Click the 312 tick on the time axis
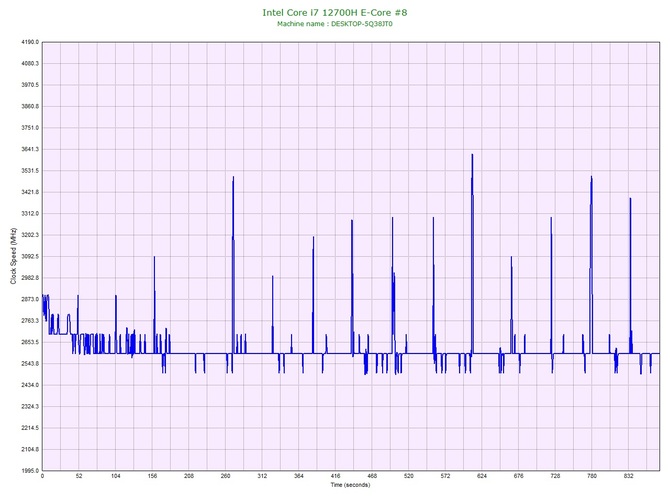Viewport: 670px width, 502px height. pos(262,476)
